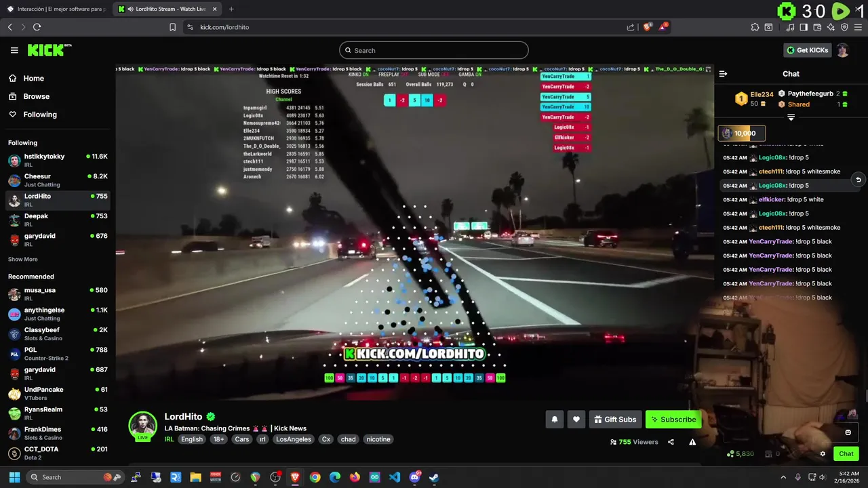Expand Show More under Following
The width and height of the screenshot is (868, 488).
click(x=22, y=260)
